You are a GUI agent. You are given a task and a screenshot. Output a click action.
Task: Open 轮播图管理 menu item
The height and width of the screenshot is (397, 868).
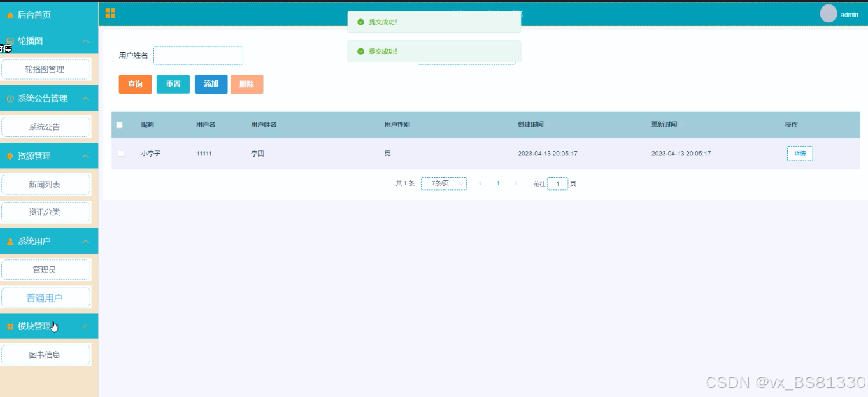(46, 69)
